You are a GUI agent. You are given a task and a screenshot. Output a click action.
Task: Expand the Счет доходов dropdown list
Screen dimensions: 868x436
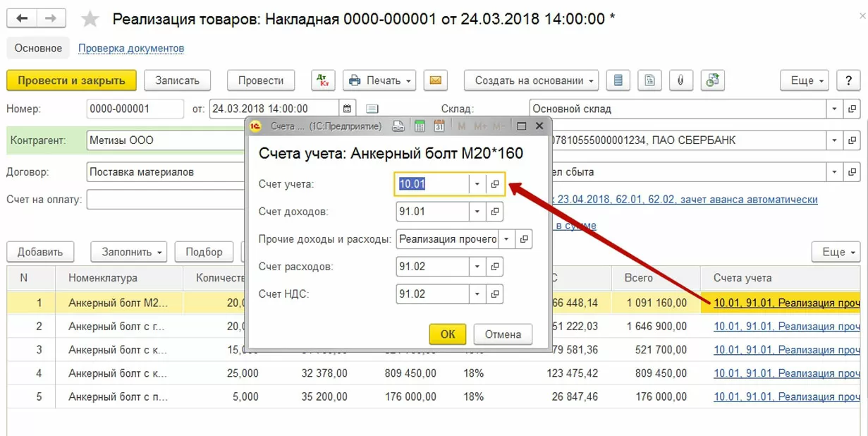coord(477,212)
